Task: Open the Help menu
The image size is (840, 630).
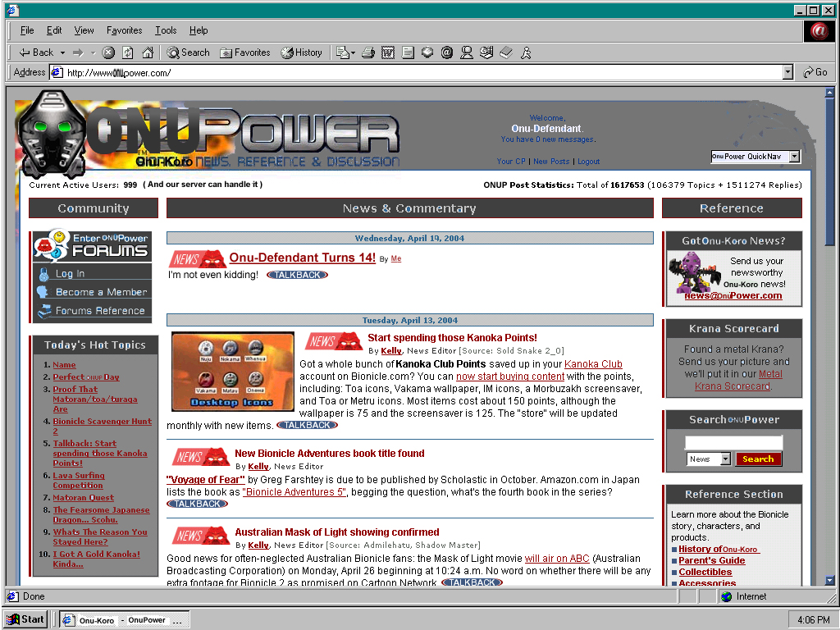Action: (x=199, y=30)
